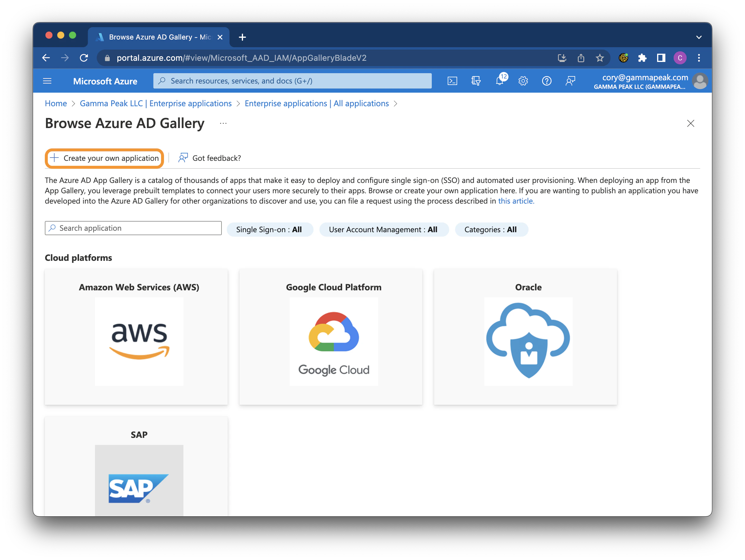Click the feedback icon in Azure header
745x560 pixels.
[x=570, y=81]
